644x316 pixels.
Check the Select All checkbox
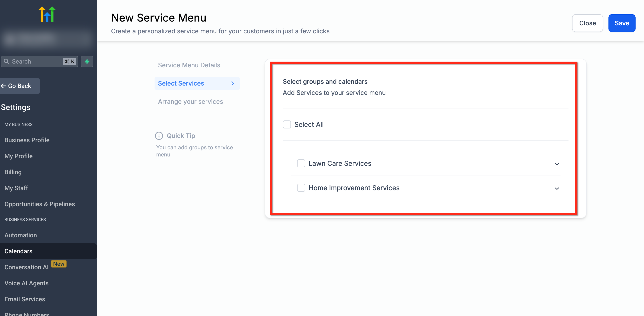point(287,124)
